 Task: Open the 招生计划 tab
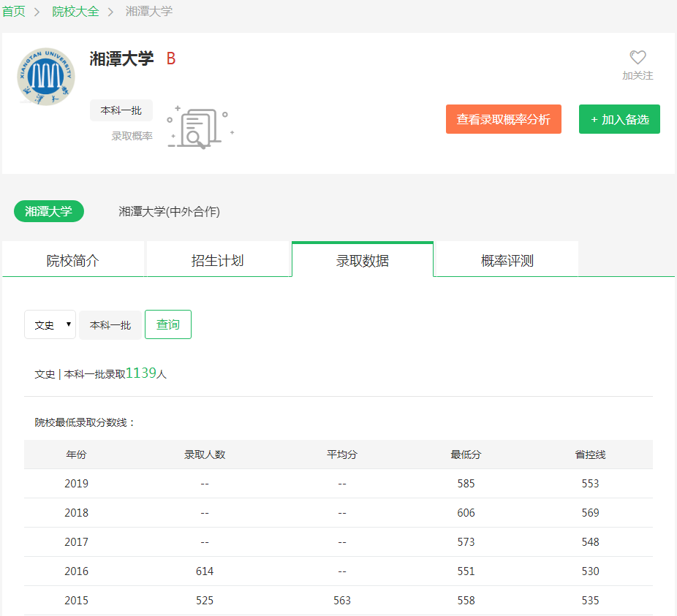click(218, 260)
